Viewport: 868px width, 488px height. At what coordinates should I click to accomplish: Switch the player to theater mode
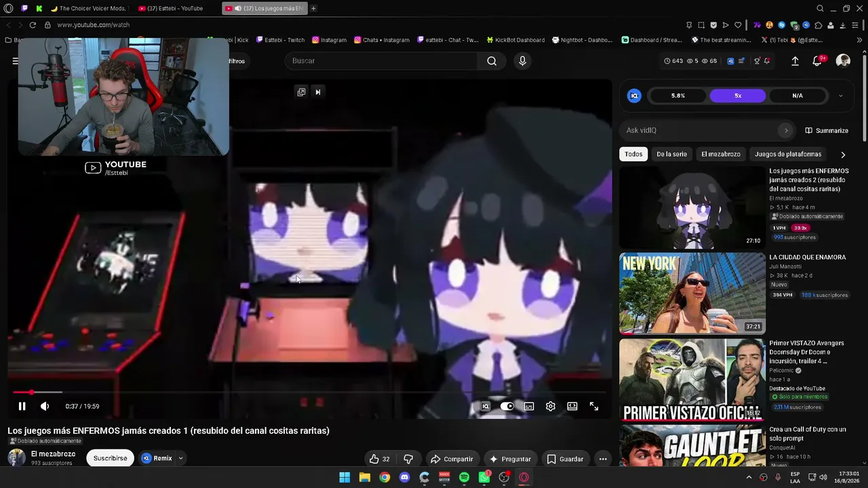click(572, 406)
